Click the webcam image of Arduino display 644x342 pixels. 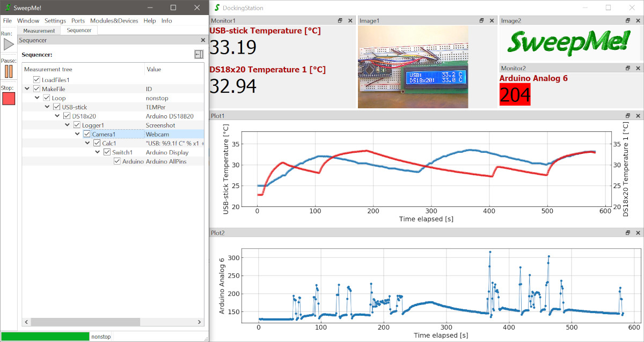coord(413,67)
